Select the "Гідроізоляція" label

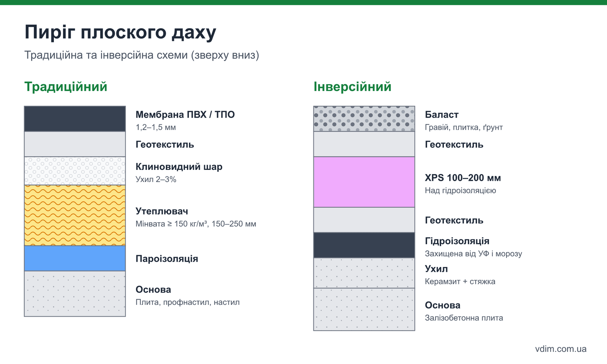click(457, 241)
